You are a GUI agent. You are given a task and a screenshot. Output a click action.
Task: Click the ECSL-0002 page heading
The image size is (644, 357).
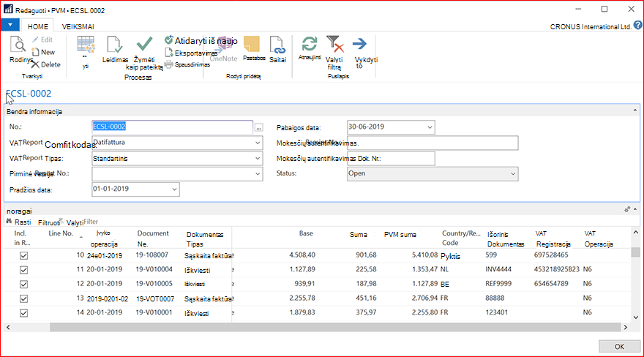click(x=29, y=94)
